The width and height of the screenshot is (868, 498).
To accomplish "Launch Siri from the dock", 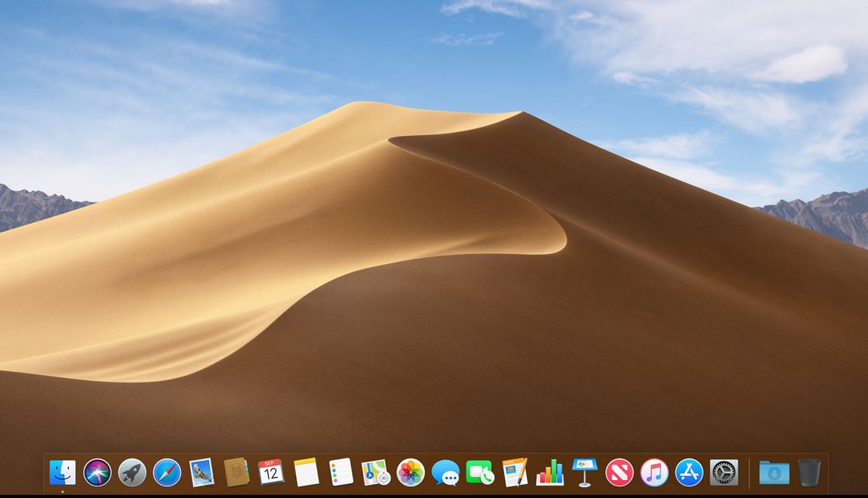I will [97, 472].
